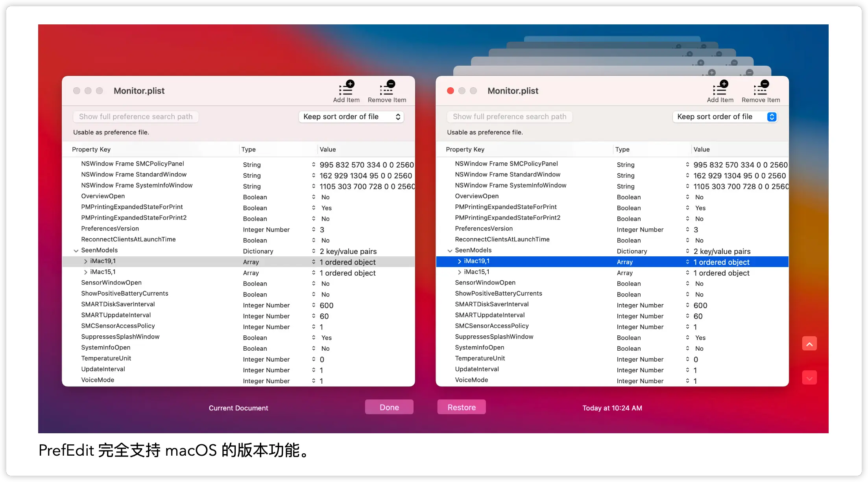Expand selected iMac19,1 array in right window

pos(459,261)
